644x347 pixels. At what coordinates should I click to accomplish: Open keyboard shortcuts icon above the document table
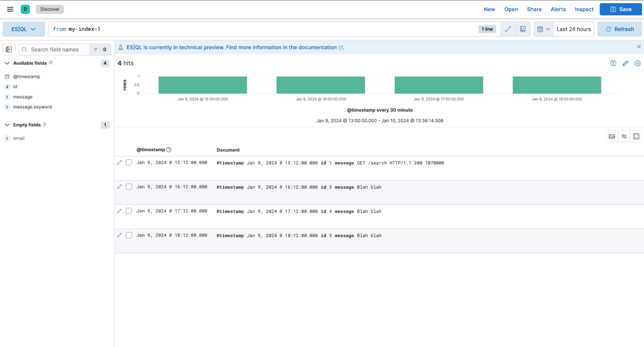tap(612, 136)
